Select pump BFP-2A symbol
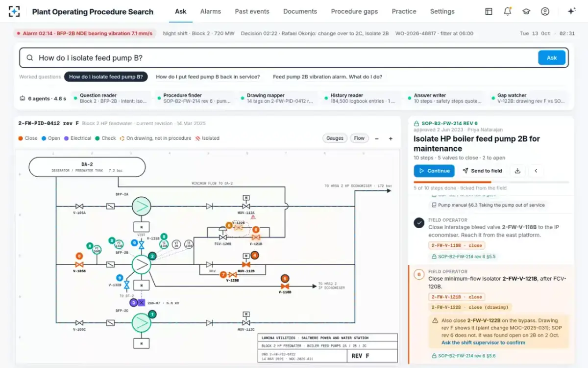Screen dimensions: 588x368 (141, 206)
